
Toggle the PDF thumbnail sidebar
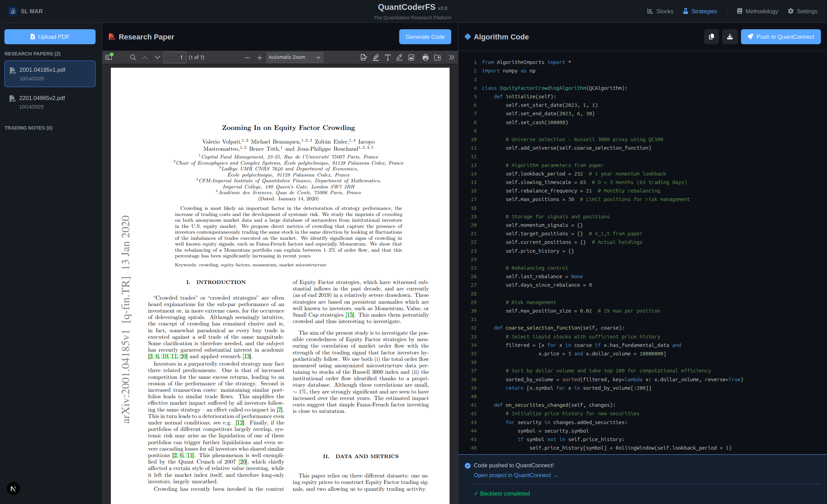pyautogui.click(x=108, y=57)
